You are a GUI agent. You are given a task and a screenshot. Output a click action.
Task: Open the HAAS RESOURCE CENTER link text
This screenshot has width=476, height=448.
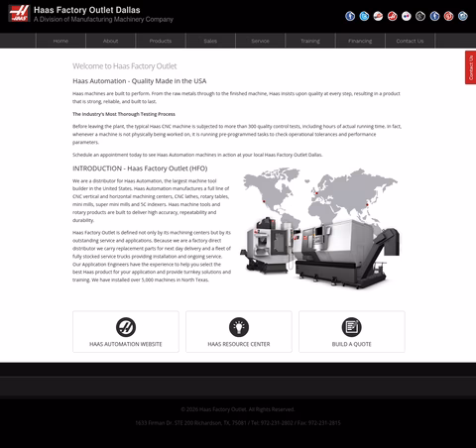(x=239, y=344)
